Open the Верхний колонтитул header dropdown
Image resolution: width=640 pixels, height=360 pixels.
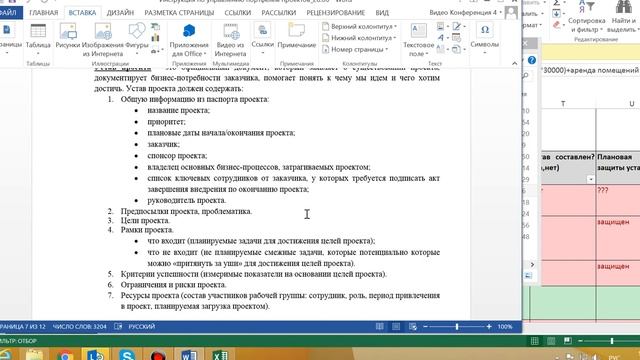point(359,27)
